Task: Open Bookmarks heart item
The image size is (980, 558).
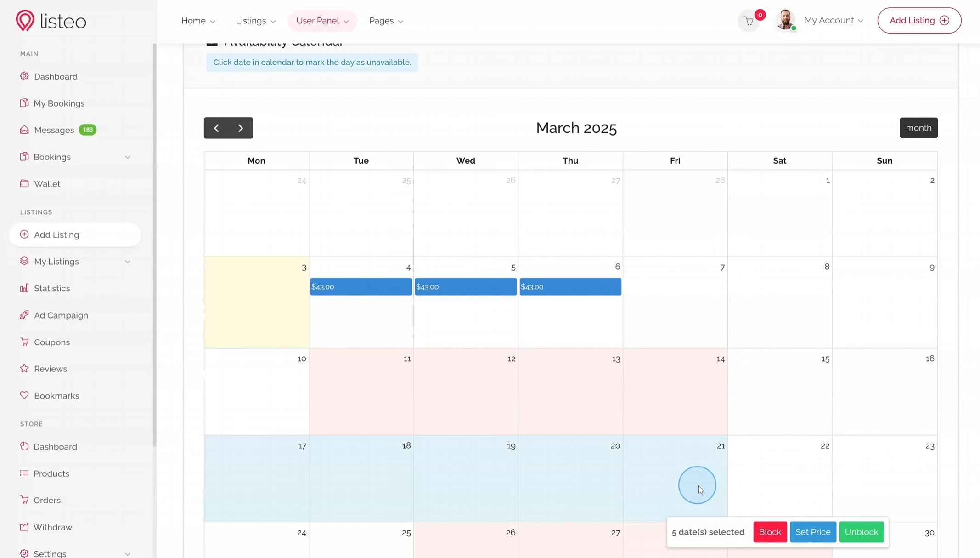Action: click(x=56, y=396)
